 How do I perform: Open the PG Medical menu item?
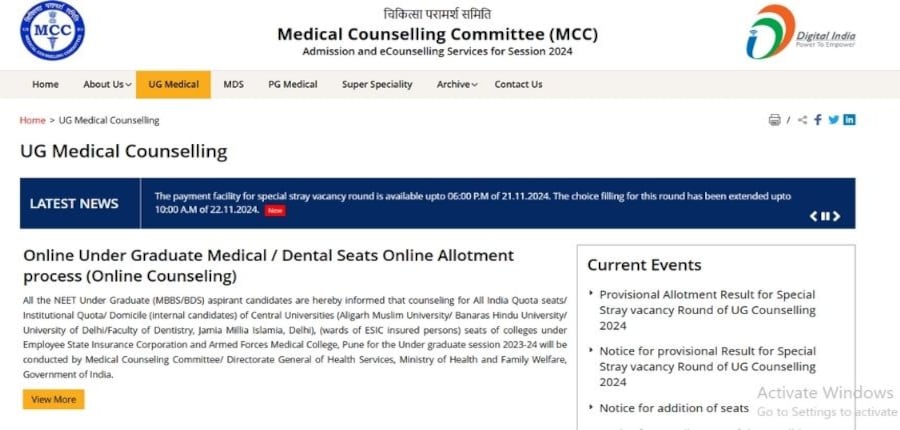[x=293, y=85]
